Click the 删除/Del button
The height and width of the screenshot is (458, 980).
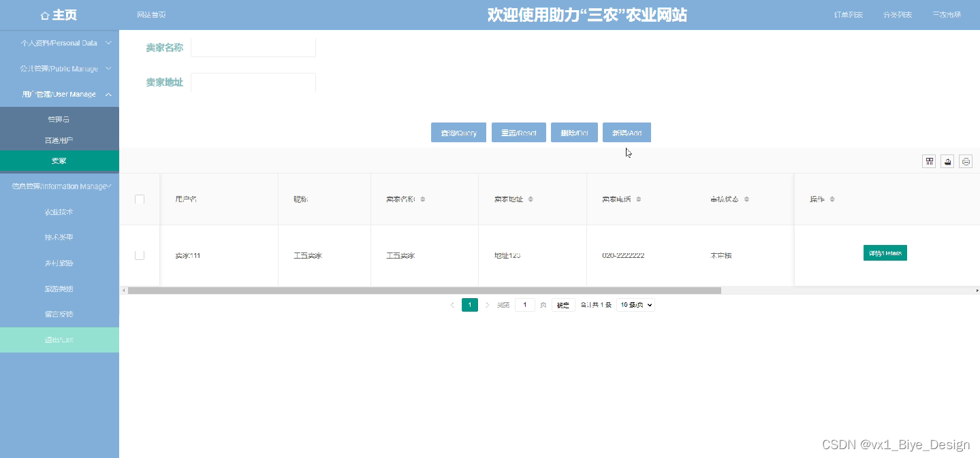click(x=574, y=133)
